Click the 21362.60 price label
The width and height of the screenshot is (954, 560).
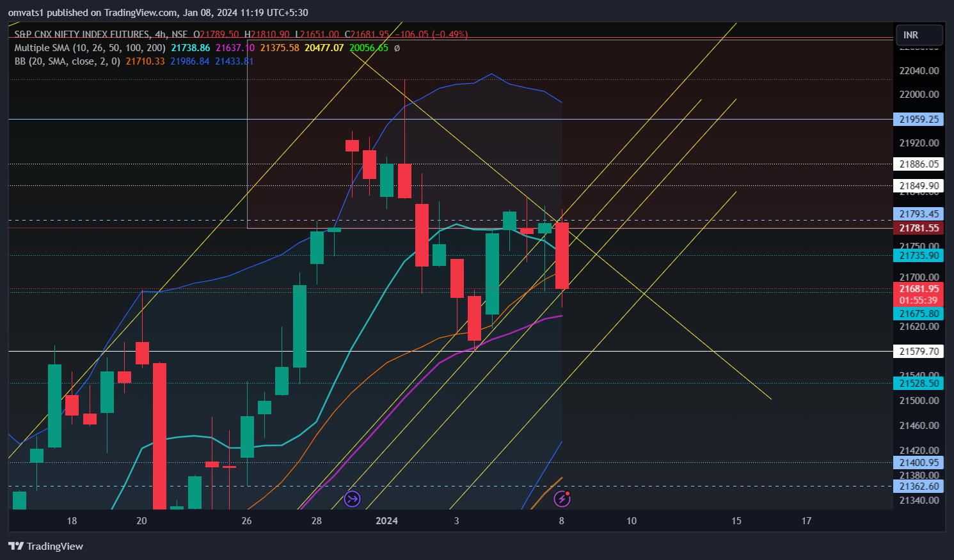click(919, 486)
